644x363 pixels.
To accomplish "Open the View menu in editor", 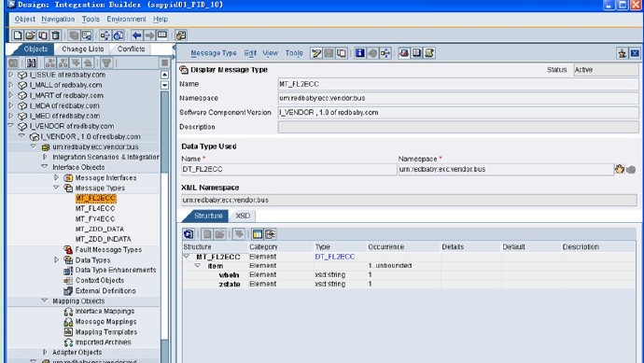I will (271, 53).
